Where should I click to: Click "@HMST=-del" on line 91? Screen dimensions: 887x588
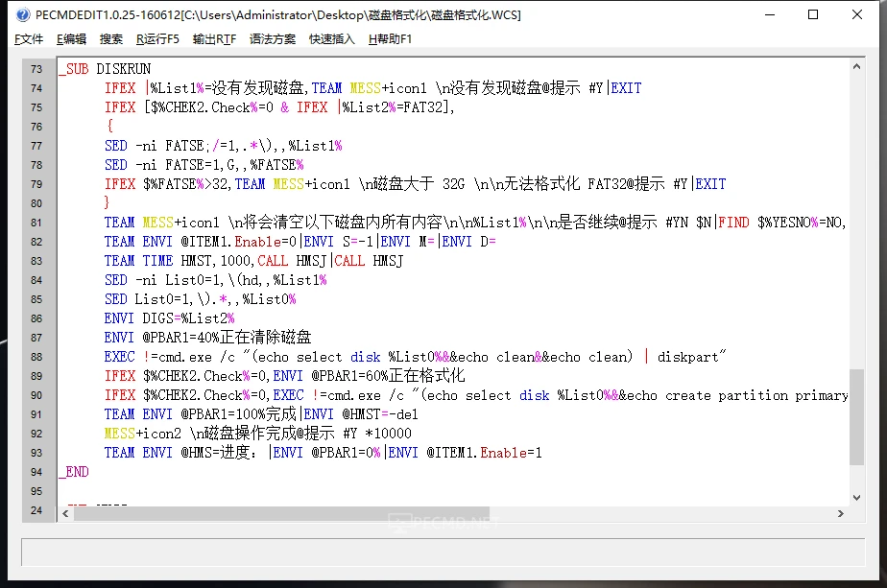pyautogui.click(x=380, y=414)
